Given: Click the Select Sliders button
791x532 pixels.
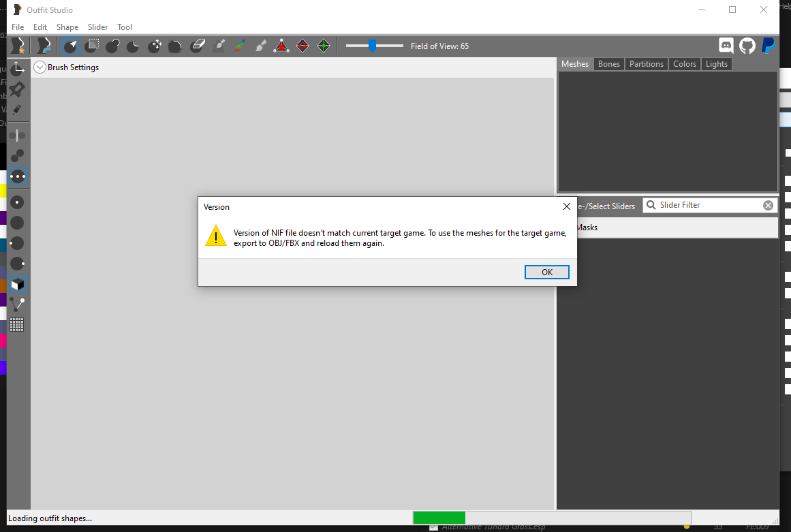Looking at the screenshot, I should pos(607,206).
